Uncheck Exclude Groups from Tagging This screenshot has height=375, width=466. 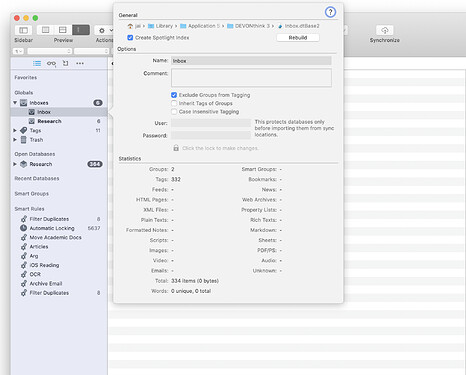[x=174, y=95]
